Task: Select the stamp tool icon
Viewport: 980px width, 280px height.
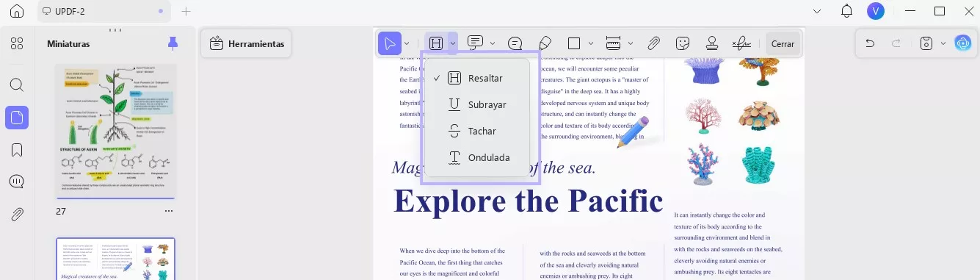Action: pyautogui.click(x=711, y=43)
